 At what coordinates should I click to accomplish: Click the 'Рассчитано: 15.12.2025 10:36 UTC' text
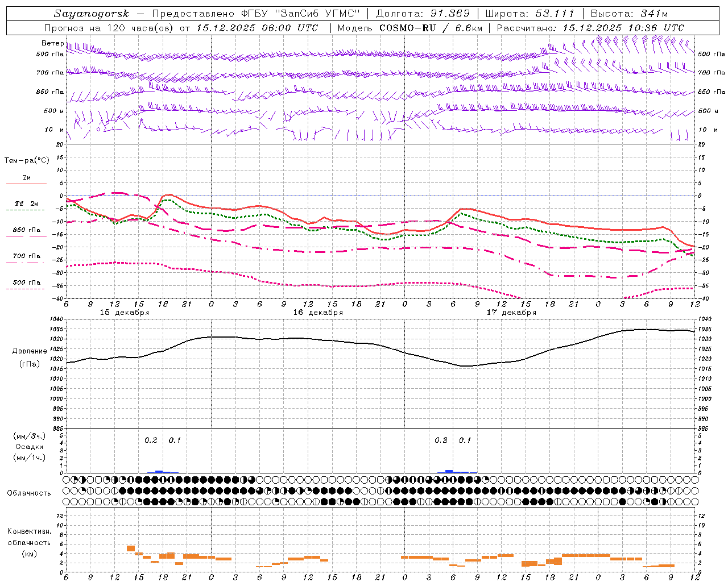(590, 28)
